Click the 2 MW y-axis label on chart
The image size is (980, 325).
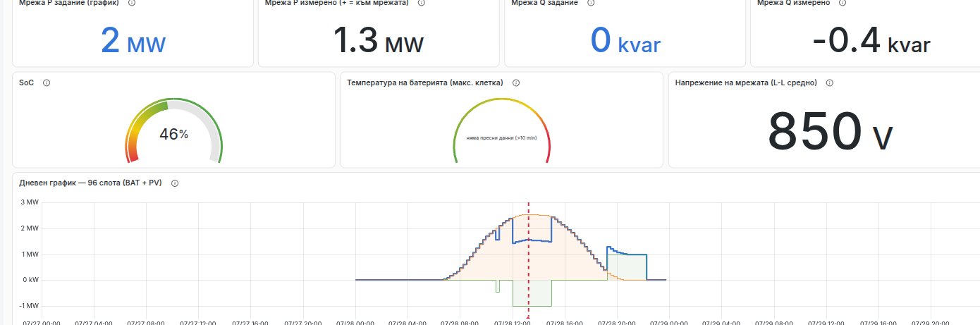[x=29, y=228]
